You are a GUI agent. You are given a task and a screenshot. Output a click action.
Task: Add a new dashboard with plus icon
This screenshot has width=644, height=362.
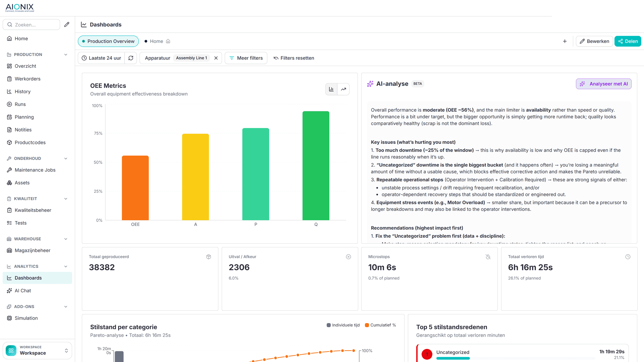point(565,41)
